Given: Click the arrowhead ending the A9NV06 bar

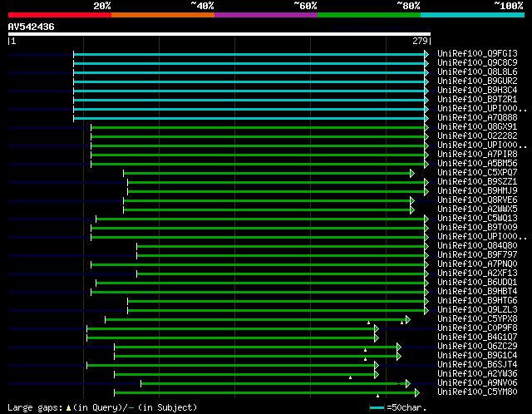Looking at the screenshot, I should pos(408,384).
